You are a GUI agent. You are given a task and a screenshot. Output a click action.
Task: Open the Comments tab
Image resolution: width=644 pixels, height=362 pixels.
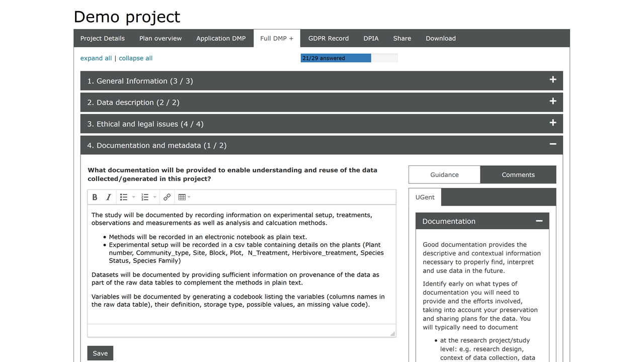click(518, 175)
